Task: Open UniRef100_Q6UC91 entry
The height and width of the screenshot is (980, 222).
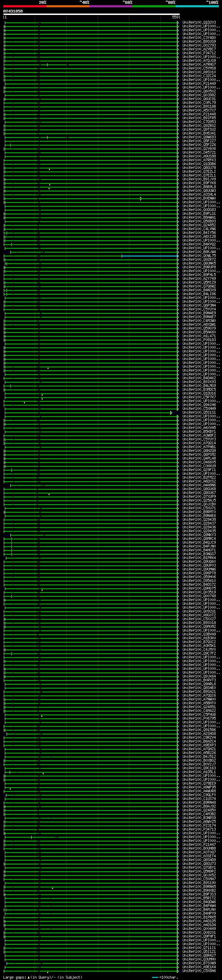Action: tap(199, 99)
